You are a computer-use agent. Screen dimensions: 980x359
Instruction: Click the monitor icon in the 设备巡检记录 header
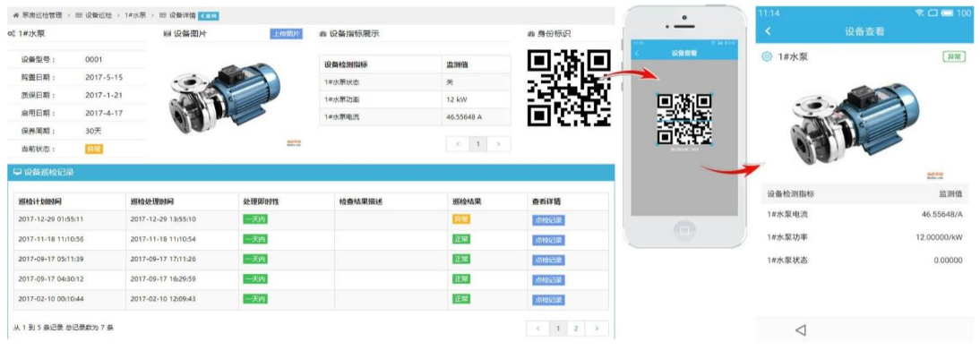17,172
